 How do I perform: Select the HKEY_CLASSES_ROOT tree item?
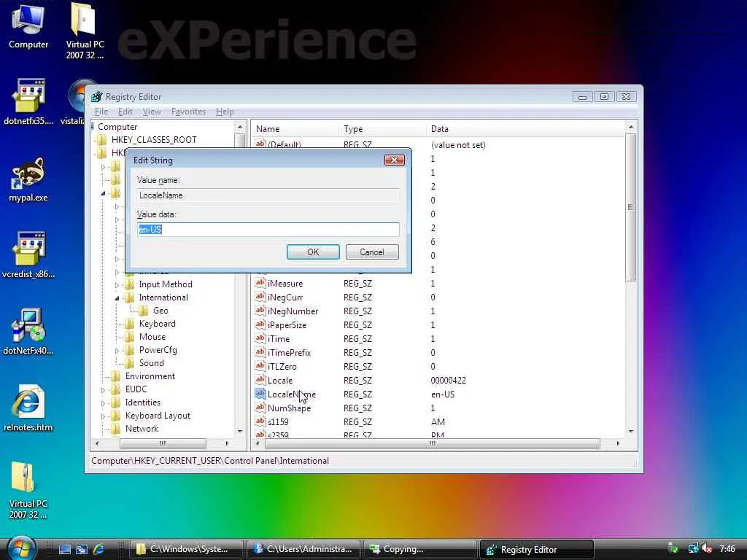(154, 139)
